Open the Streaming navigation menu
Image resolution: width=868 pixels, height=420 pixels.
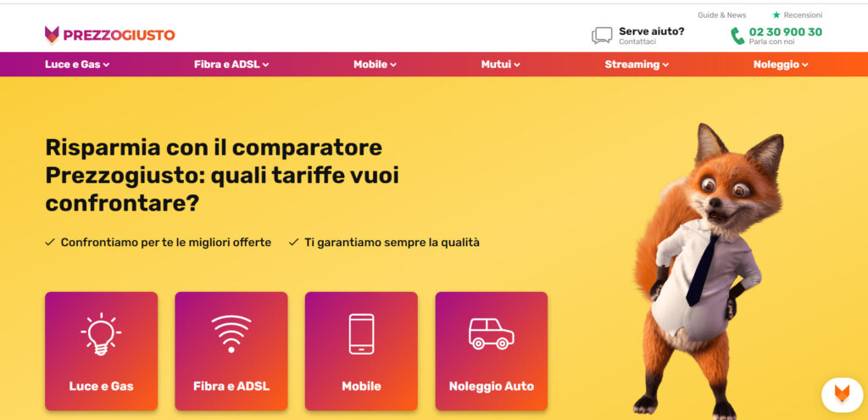pos(637,64)
